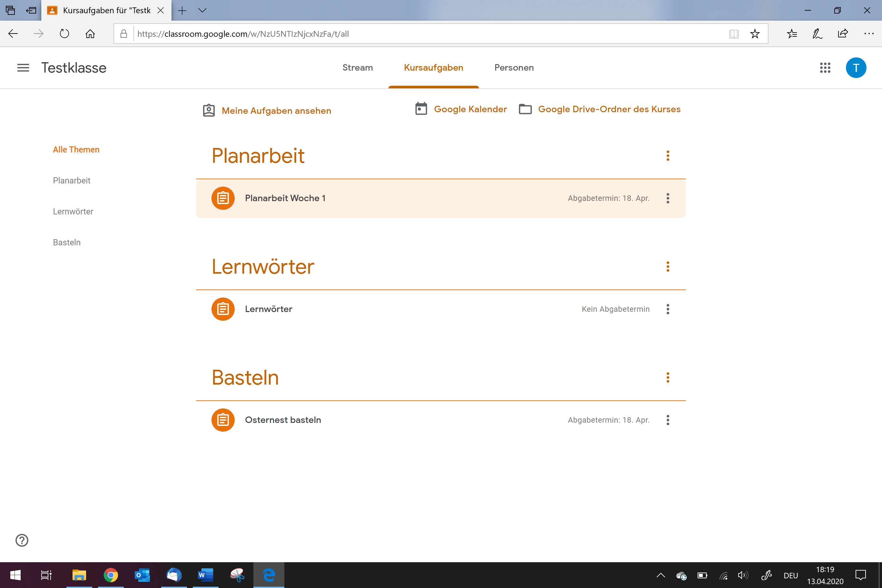This screenshot has width=882, height=588.
Task: Open the Windows Start menu
Action: (15, 575)
